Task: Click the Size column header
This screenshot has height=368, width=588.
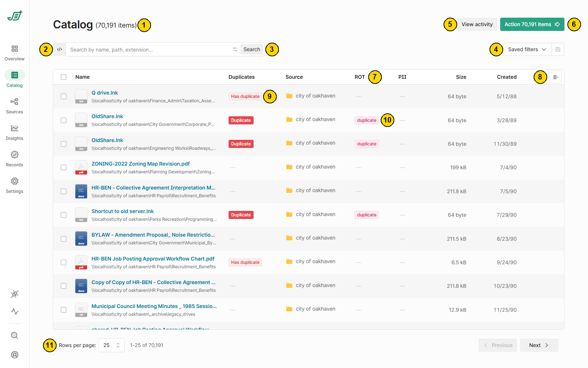Action: click(x=461, y=77)
